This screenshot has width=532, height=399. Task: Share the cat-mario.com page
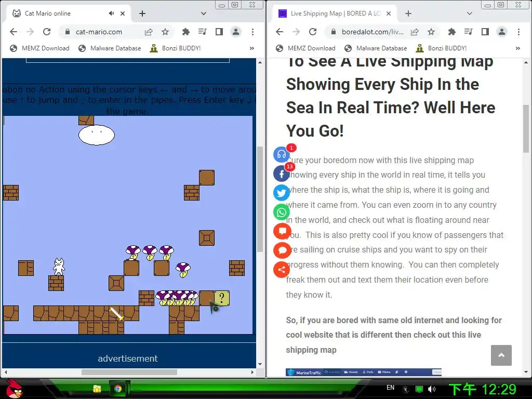click(149, 32)
